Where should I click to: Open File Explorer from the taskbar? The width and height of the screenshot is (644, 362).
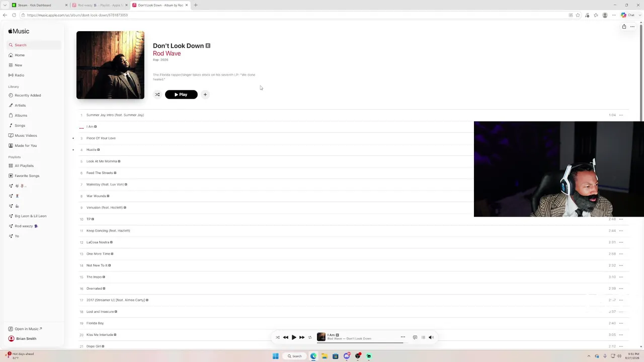coord(325,356)
